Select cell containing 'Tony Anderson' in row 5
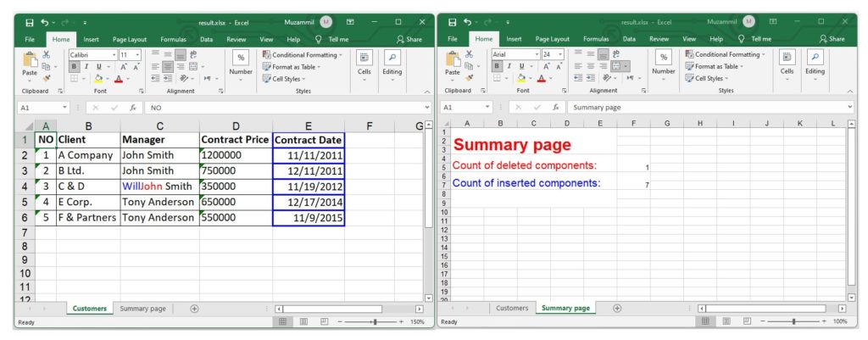The height and width of the screenshot is (340, 868). [x=158, y=202]
